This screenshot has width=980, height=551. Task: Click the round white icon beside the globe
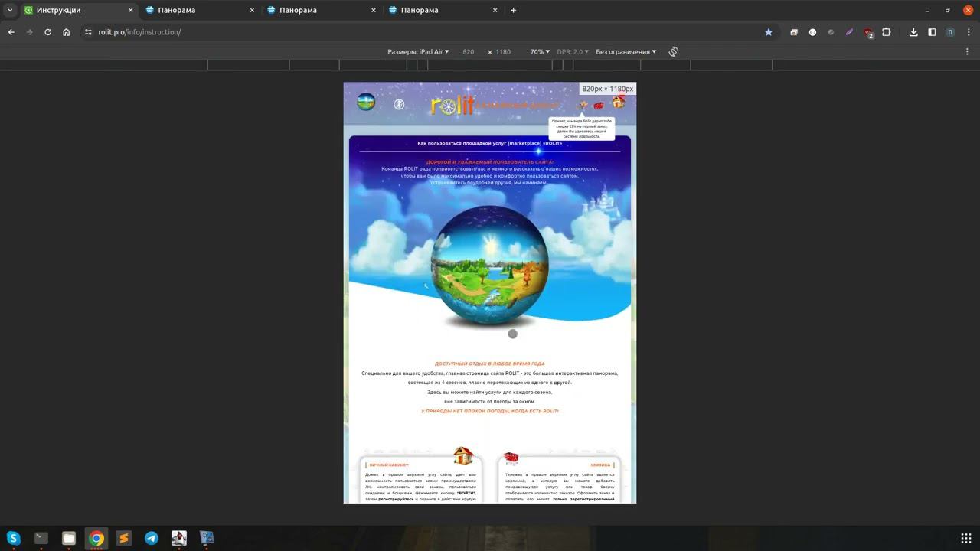tap(399, 104)
